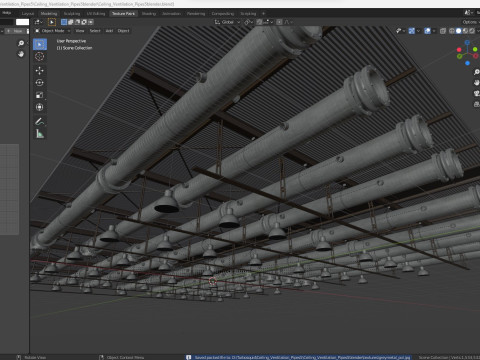Open proportional falloff dropdown
The height and width of the screenshot is (360, 480).
tap(288, 22)
